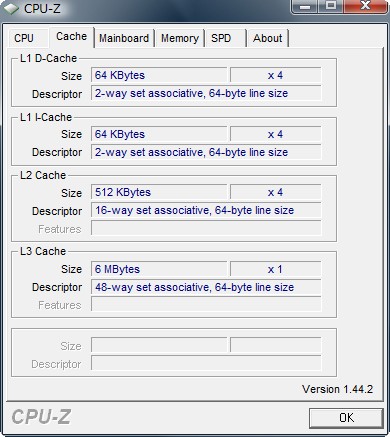The width and height of the screenshot is (390, 437).
Task: Click the Cache tab label
Action: 71,36
